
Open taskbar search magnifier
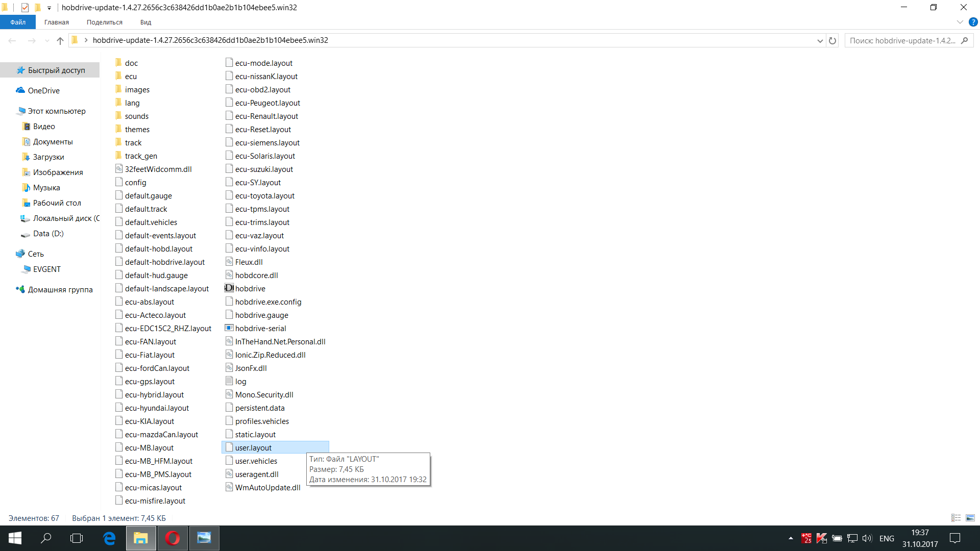pyautogui.click(x=46, y=538)
